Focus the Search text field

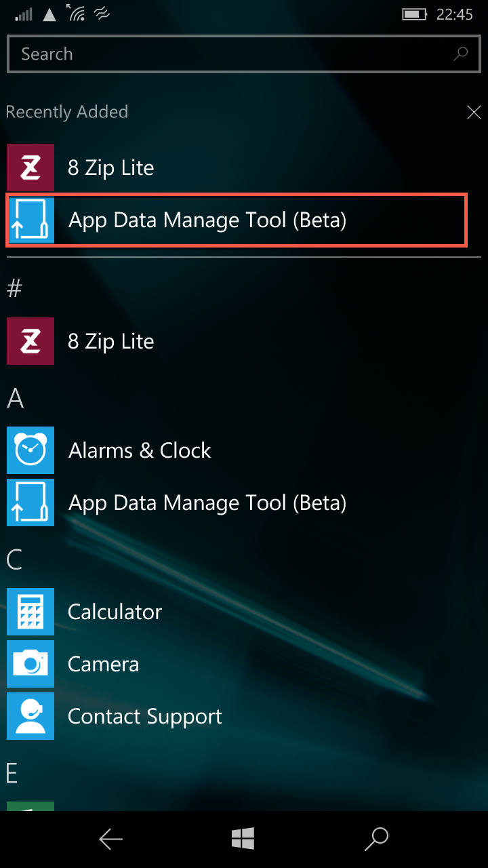[243, 54]
